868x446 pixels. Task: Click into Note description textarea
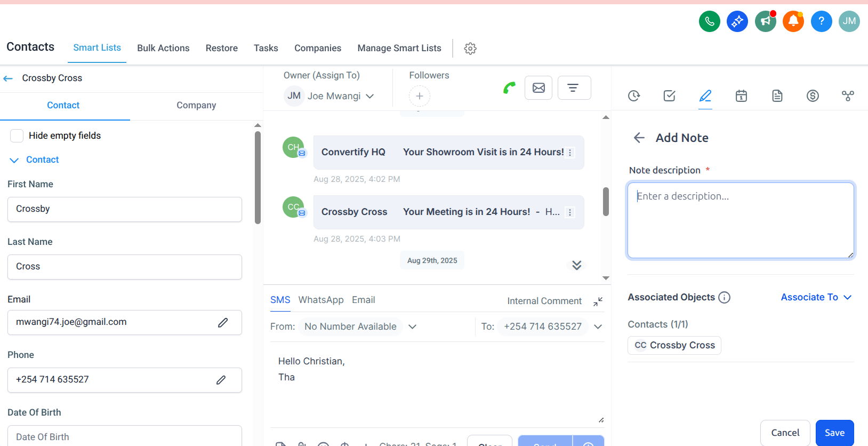[741, 221]
